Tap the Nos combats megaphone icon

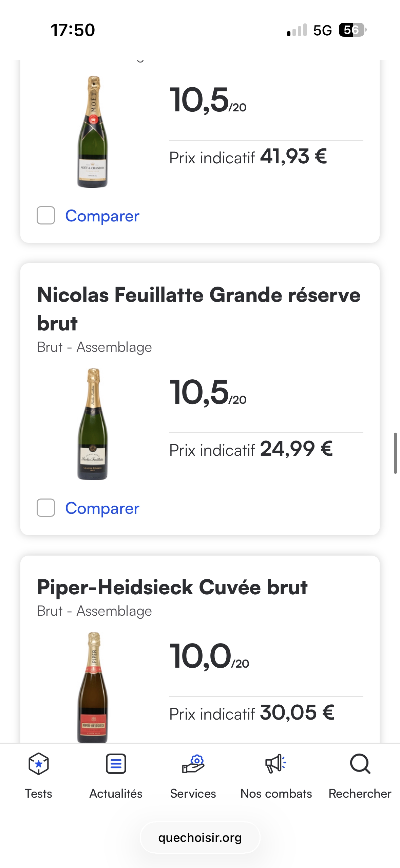point(276,764)
